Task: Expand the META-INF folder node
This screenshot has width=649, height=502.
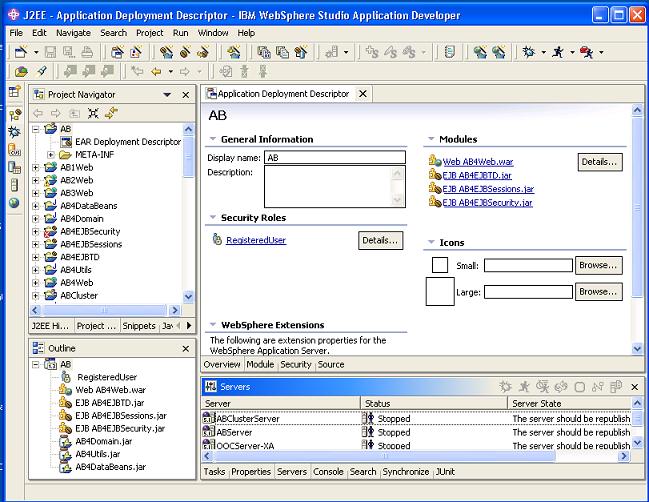Action: pyautogui.click(x=50, y=155)
